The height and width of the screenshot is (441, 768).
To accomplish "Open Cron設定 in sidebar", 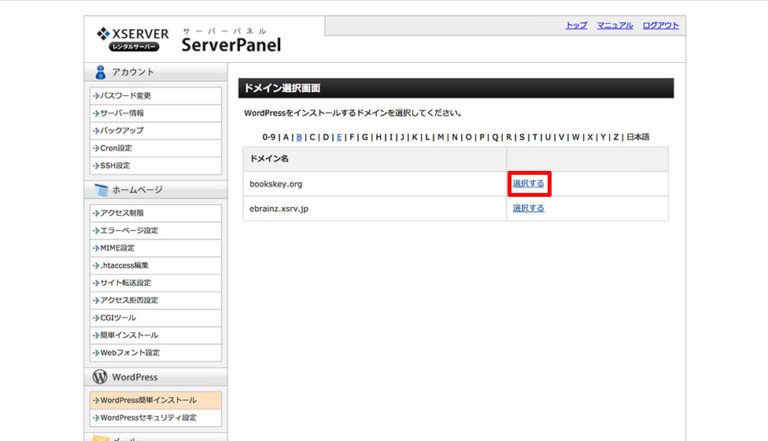I will [x=156, y=148].
